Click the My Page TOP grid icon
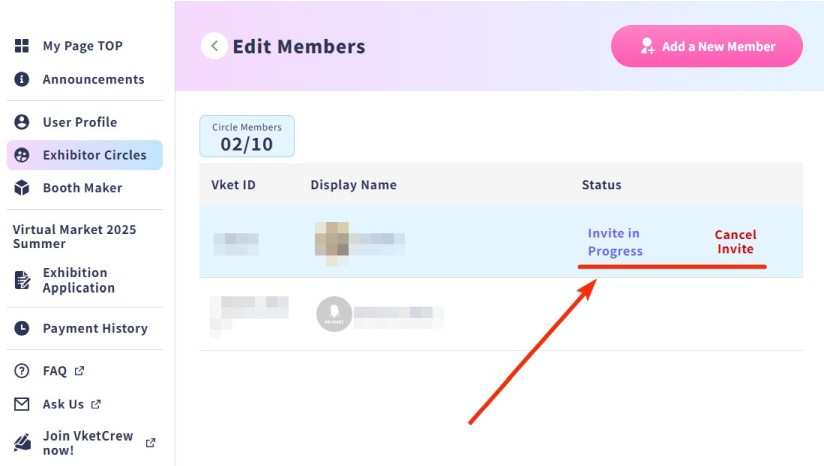Image resolution: width=824 pixels, height=466 pixels. click(22, 46)
